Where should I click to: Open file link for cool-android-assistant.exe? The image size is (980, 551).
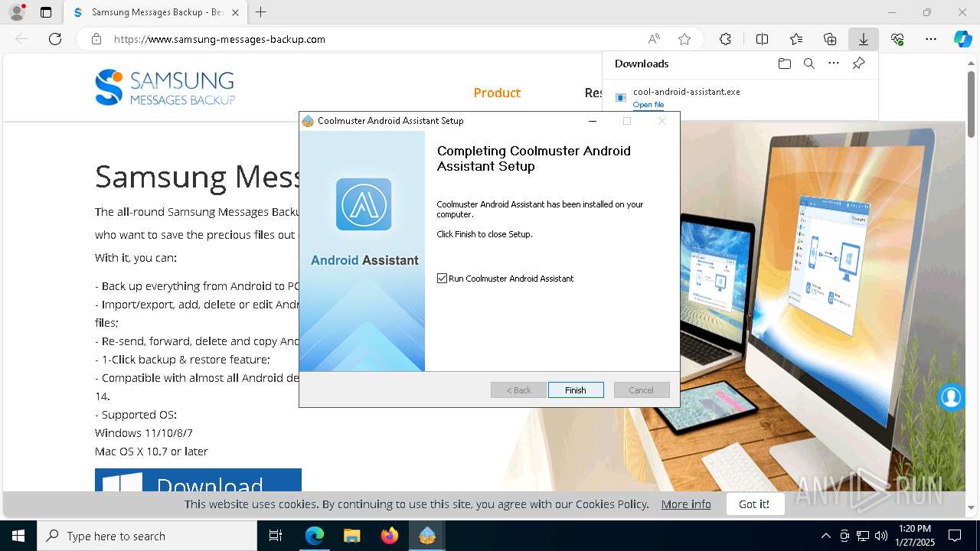click(x=648, y=105)
